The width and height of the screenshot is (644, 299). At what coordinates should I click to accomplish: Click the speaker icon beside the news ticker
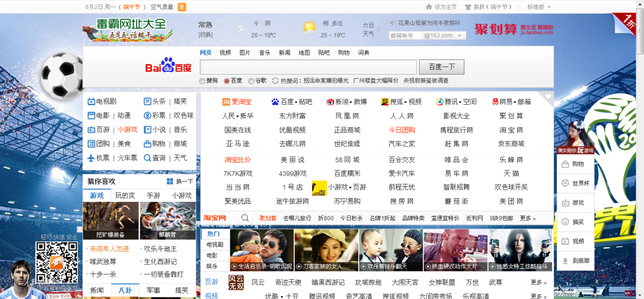point(393,23)
